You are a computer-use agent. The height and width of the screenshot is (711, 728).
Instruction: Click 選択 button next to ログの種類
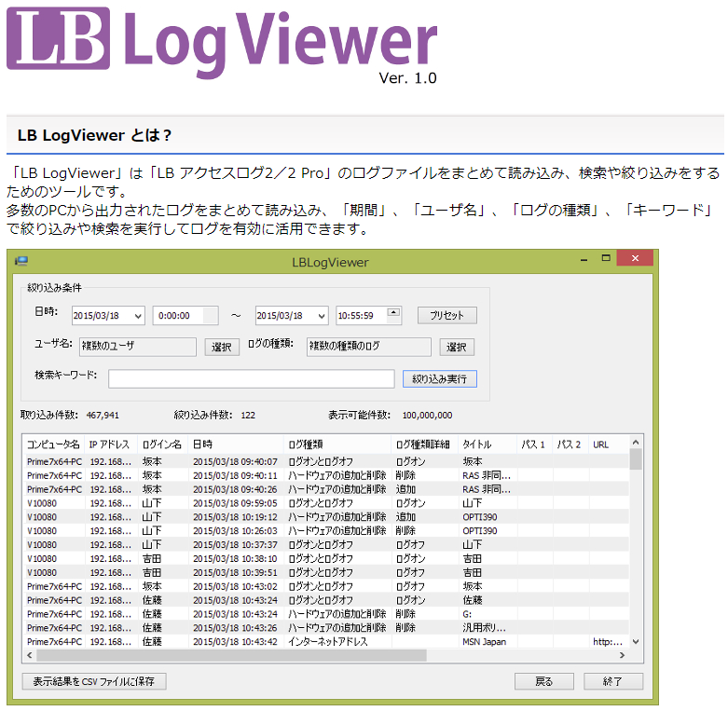point(456,348)
